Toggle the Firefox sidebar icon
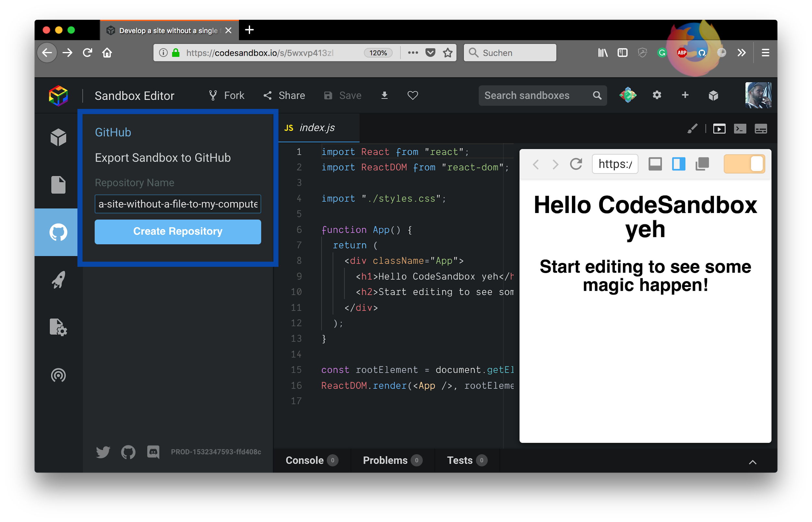The width and height of the screenshot is (812, 522). (622, 53)
